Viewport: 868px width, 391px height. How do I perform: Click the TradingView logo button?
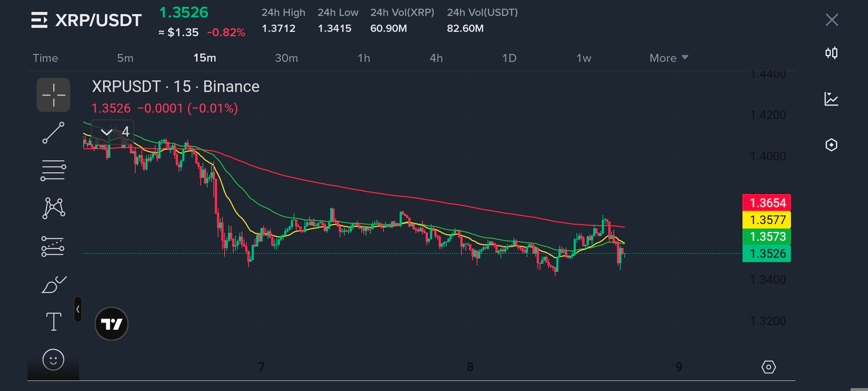(111, 324)
